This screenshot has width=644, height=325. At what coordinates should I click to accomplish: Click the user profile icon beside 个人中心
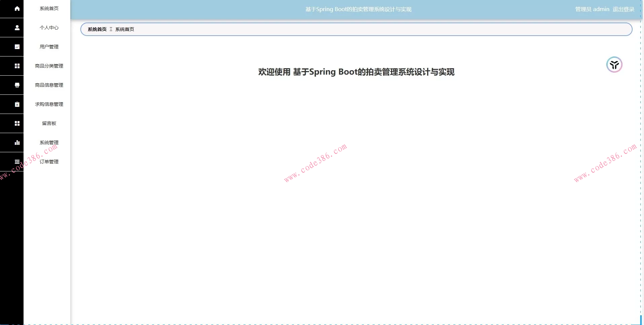[17, 28]
